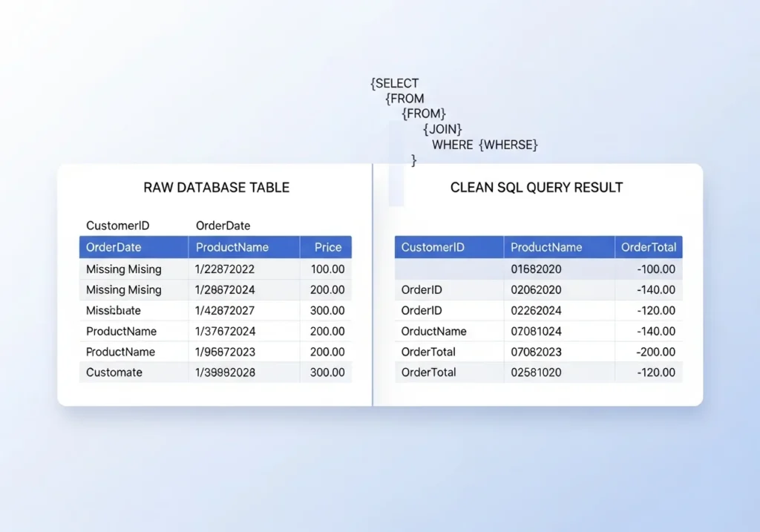Viewport: 760px width, 532px height.
Task: Click the {WHERSE} placeholder text
Action: click(508, 145)
